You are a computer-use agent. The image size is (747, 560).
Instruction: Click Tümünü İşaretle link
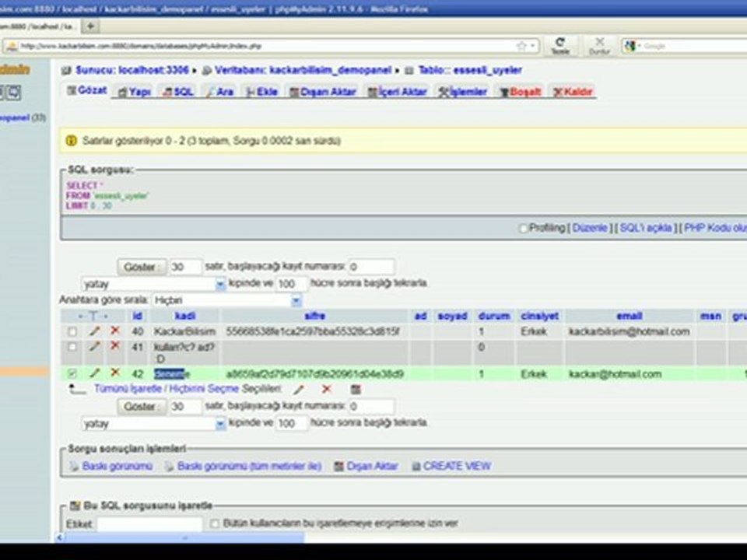(128, 389)
